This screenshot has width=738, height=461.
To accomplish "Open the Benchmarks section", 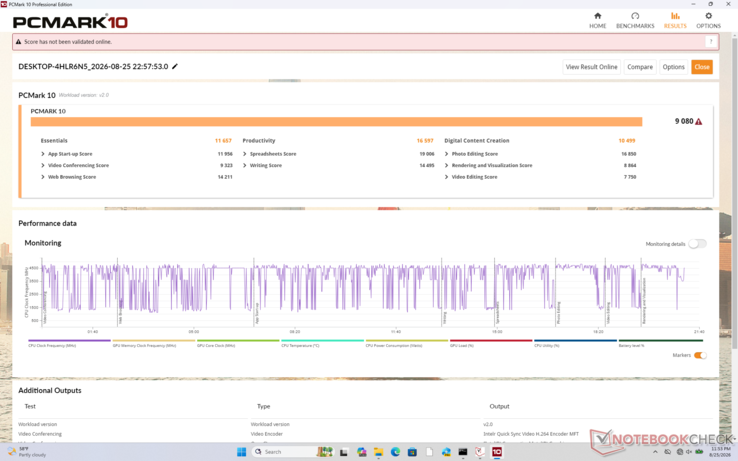I will tap(635, 21).
